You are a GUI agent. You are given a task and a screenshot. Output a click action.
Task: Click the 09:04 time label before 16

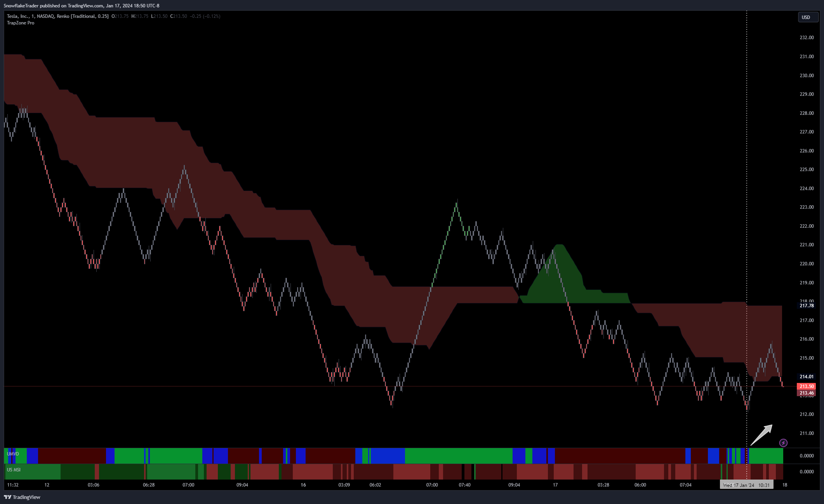(x=242, y=485)
